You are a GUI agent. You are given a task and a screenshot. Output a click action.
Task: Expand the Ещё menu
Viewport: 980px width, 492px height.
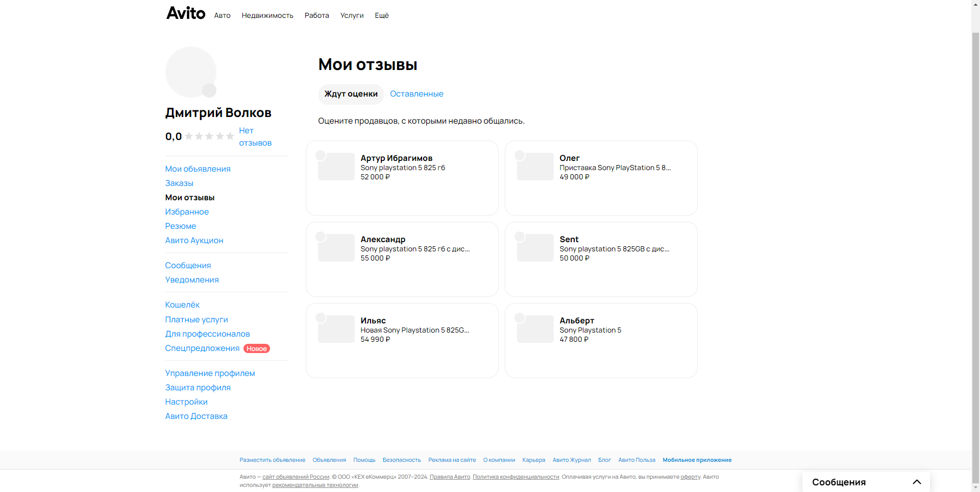pyautogui.click(x=382, y=15)
